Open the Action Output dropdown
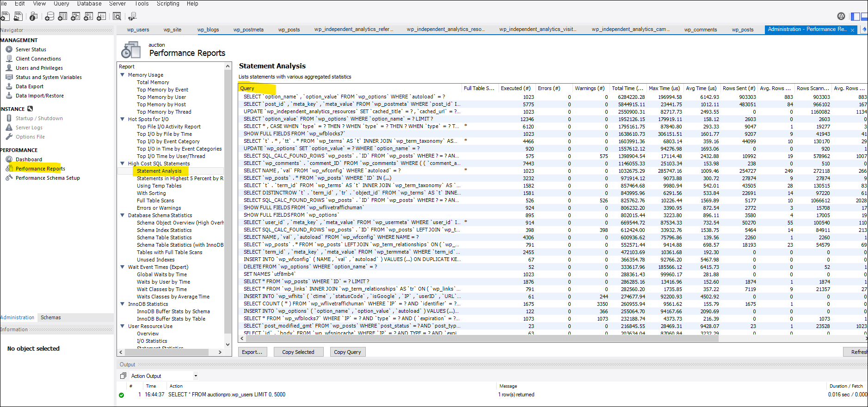This screenshot has height=407, width=868. tap(196, 376)
